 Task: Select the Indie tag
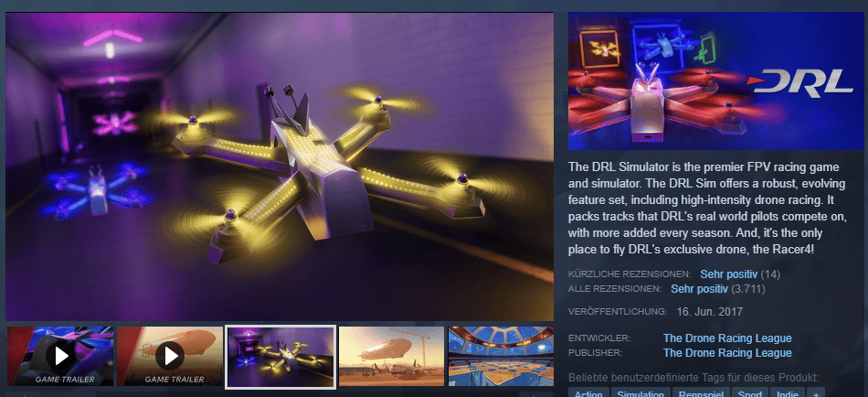[788, 393]
